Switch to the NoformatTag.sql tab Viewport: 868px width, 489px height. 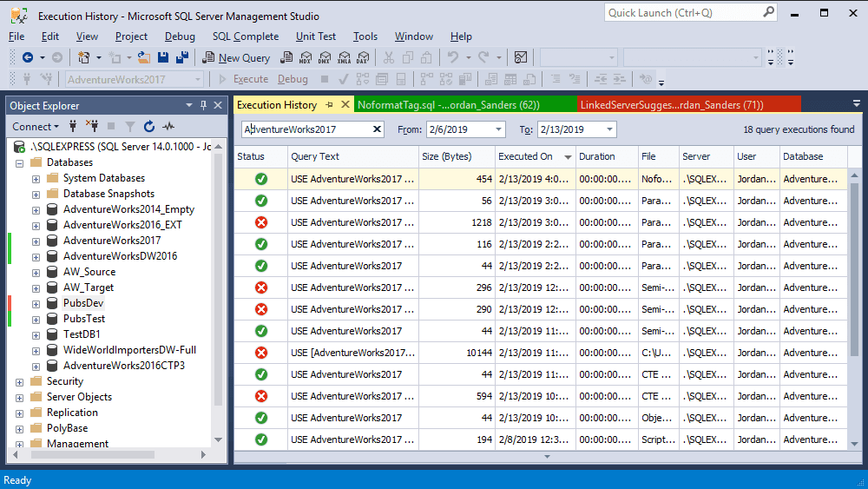[x=465, y=105]
